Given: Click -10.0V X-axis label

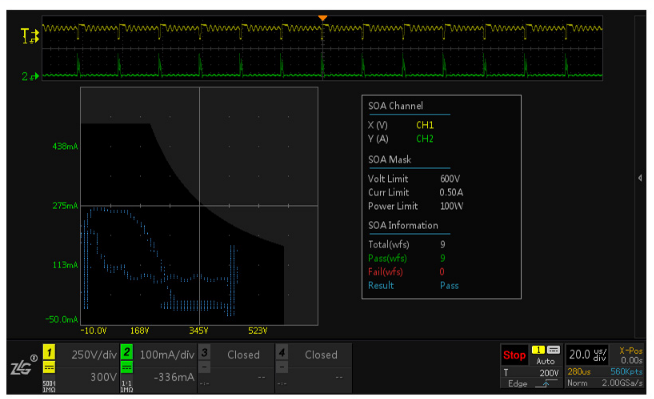Looking at the screenshot, I should click(94, 331).
